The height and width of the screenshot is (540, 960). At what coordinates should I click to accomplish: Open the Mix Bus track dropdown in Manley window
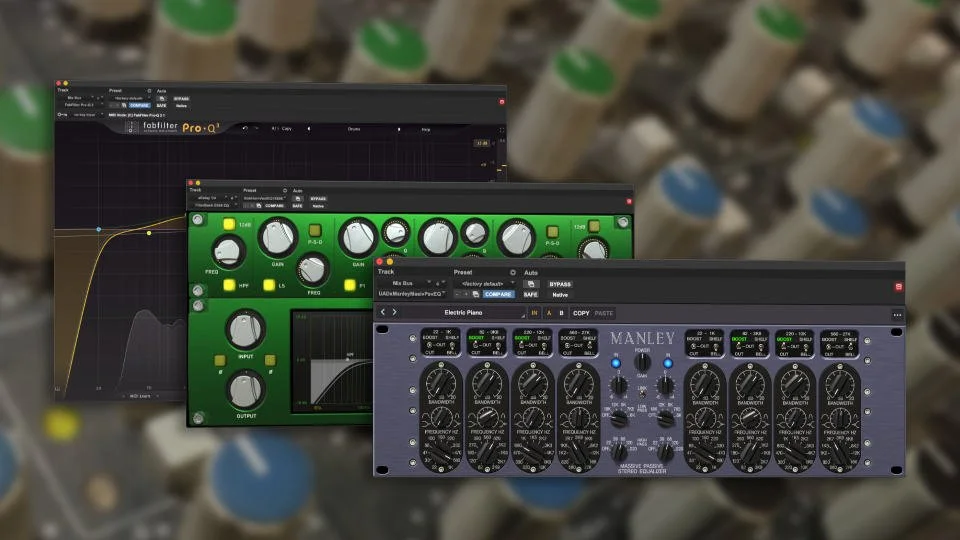coord(404,283)
